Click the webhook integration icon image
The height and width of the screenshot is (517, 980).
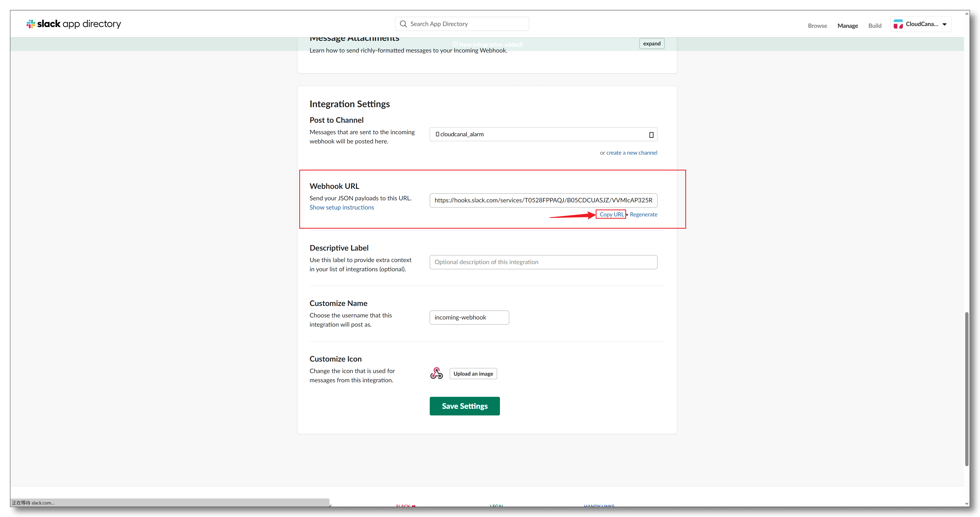(436, 373)
